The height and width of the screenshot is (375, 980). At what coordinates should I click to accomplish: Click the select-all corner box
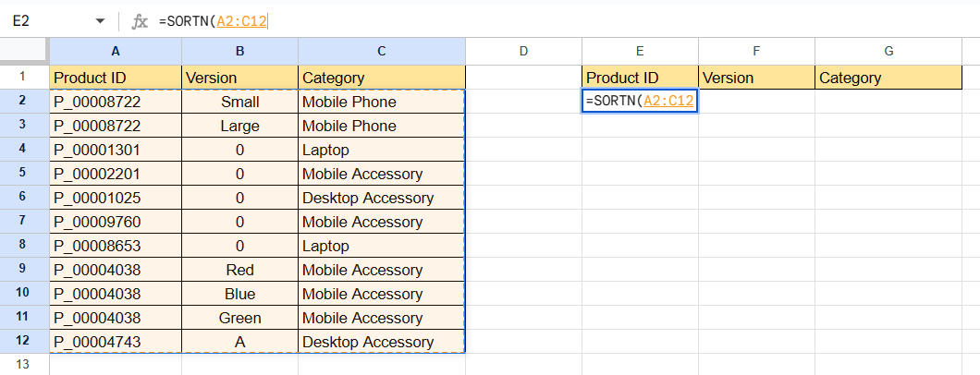[x=24, y=52]
